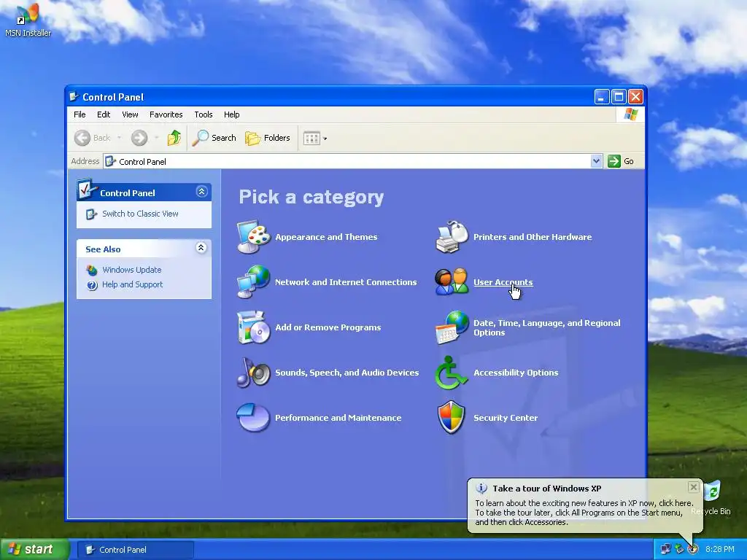747x560 pixels.
Task: Click Network and Internet Connections label
Action: pyautogui.click(x=346, y=282)
